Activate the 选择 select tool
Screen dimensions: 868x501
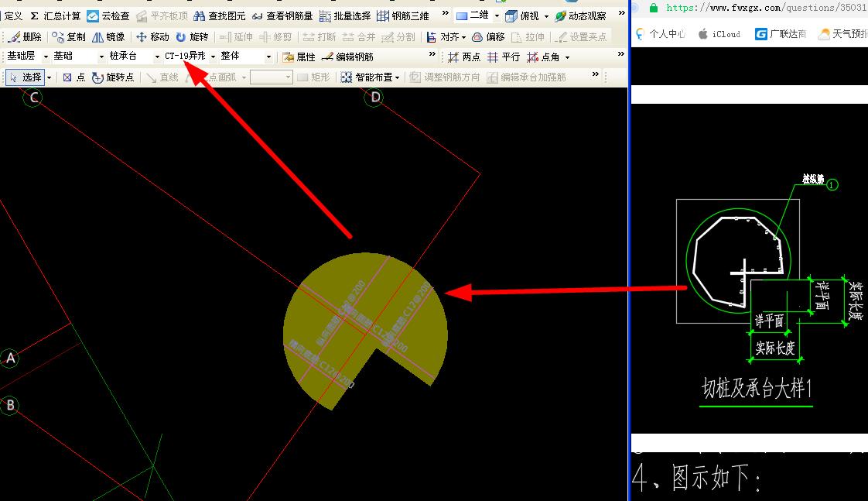coord(26,77)
